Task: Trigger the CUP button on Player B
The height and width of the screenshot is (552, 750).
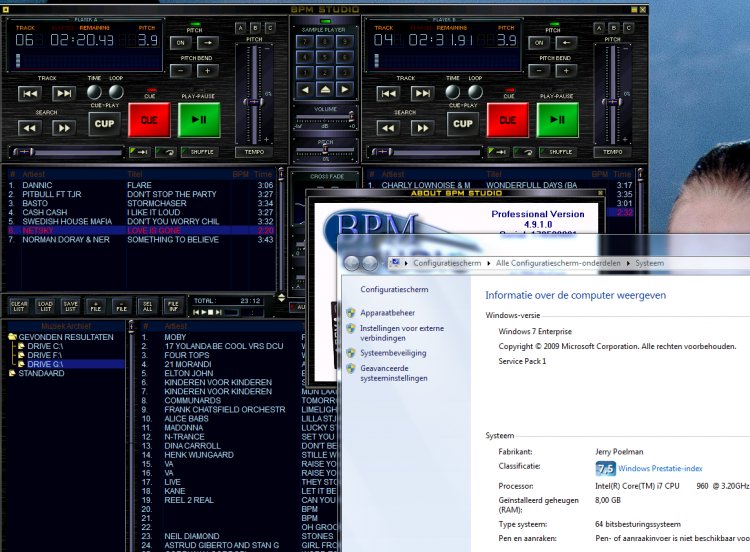Action: point(463,124)
